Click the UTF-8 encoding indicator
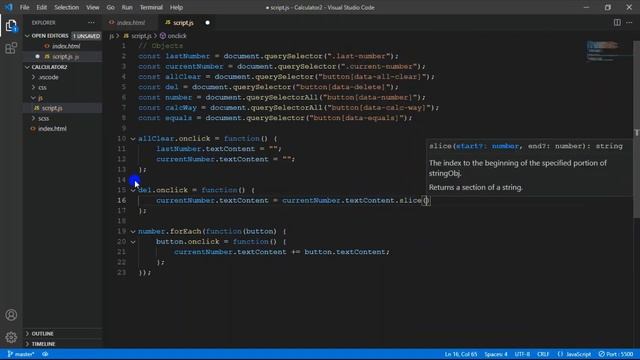 (522, 354)
